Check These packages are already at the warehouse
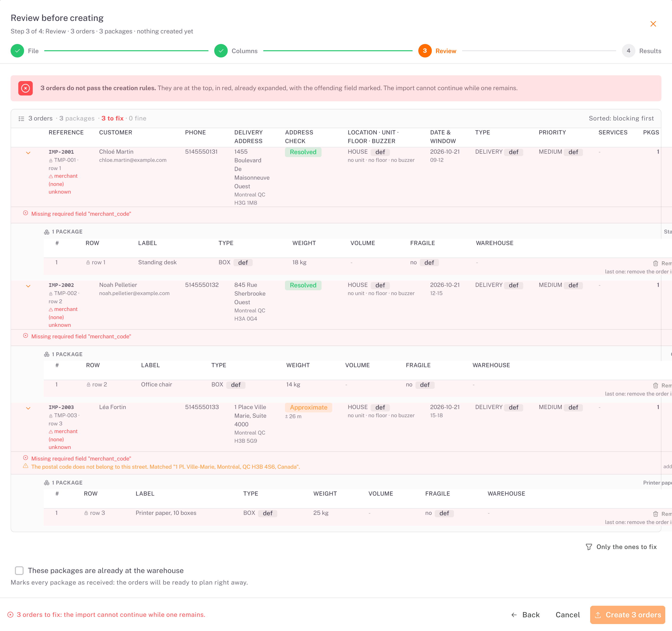The height and width of the screenshot is (631, 672). click(x=19, y=571)
